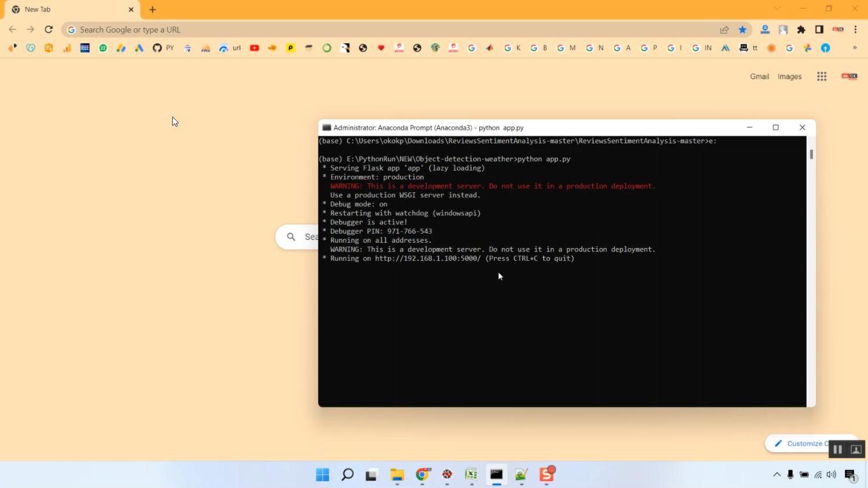Toggle Chrome side panel icon
This screenshot has height=488, width=868.
tap(819, 29)
